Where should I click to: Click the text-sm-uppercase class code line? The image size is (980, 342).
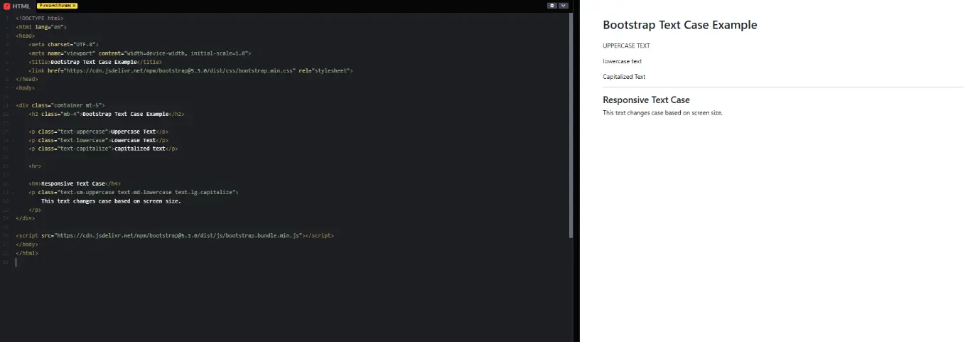134,192
